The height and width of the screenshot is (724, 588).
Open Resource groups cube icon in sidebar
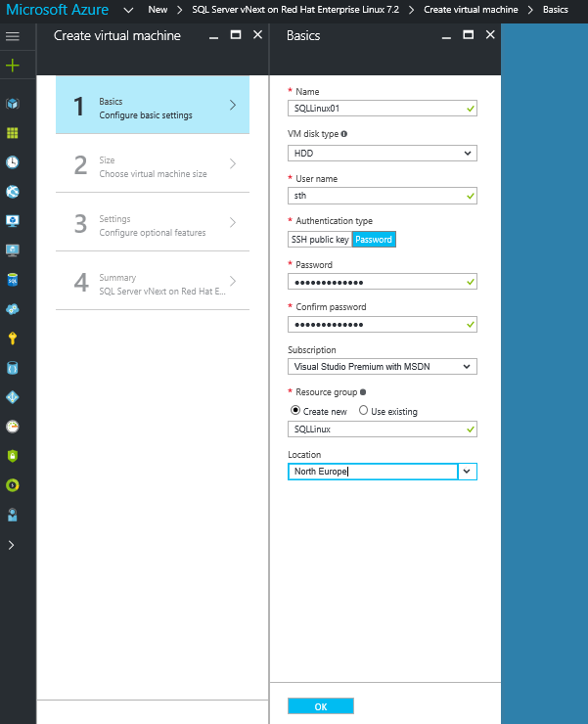point(13,104)
